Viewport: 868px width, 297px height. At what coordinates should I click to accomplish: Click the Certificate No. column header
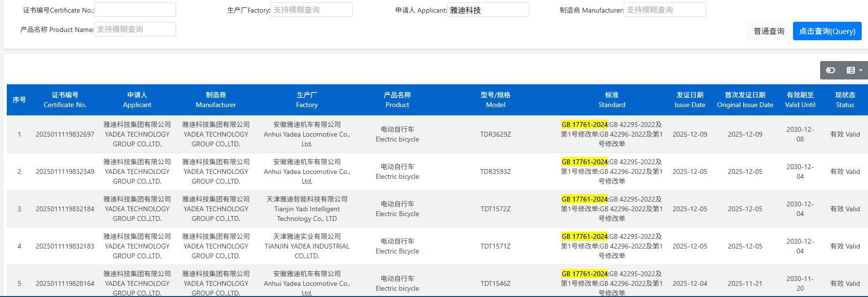[x=65, y=100]
